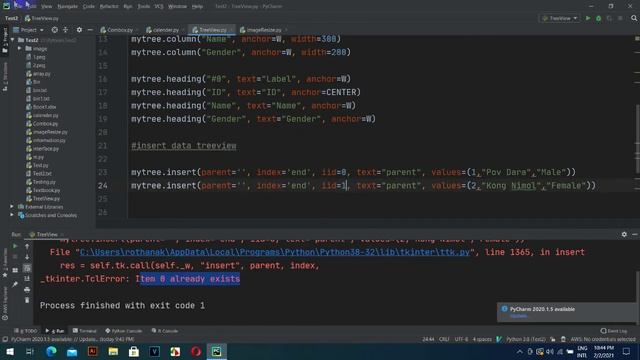Viewport: 640px width, 360px height.
Task: Open the VCS menu
Action: point(159,7)
